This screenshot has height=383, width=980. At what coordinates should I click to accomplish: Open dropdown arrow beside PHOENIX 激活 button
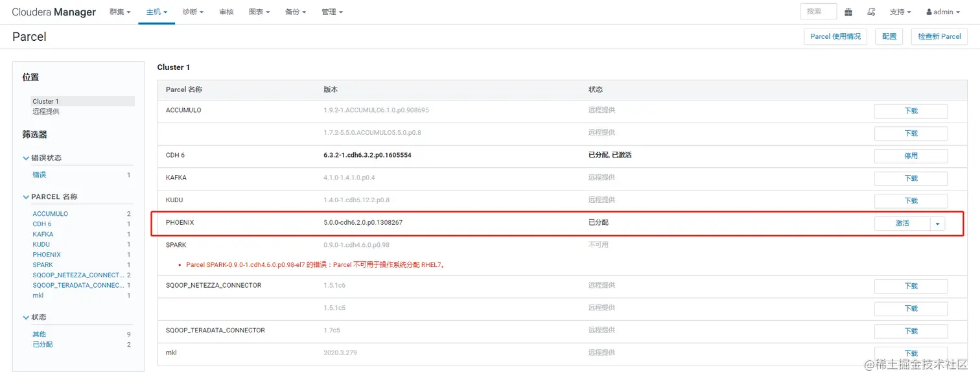[938, 223]
